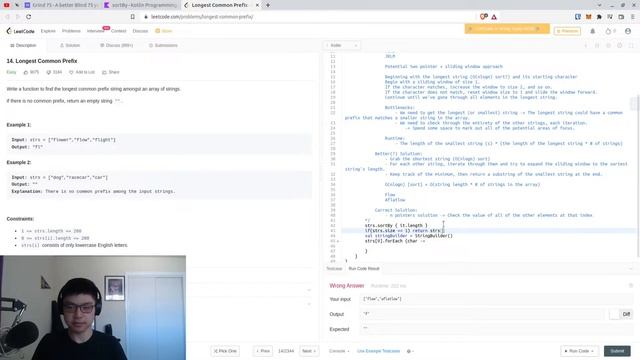Open notifications bell icon
Viewport: 640px width, 360px height.
[x=593, y=31]
